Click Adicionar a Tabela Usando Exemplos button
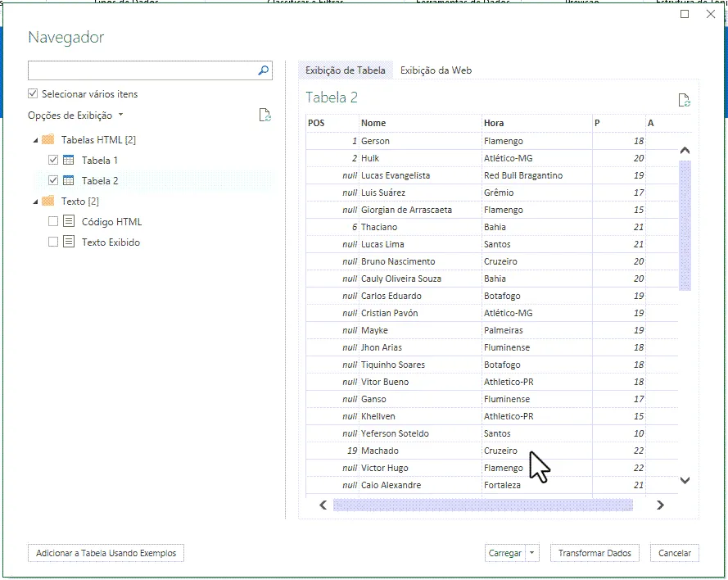The height and width of the screenshot is (580, 728). (x=106, y=553)
